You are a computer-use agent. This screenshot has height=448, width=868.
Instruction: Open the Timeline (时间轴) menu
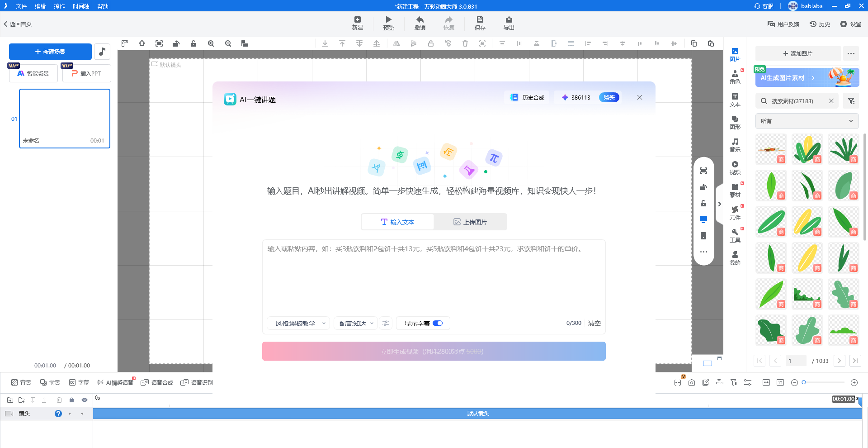pos(81,6)
